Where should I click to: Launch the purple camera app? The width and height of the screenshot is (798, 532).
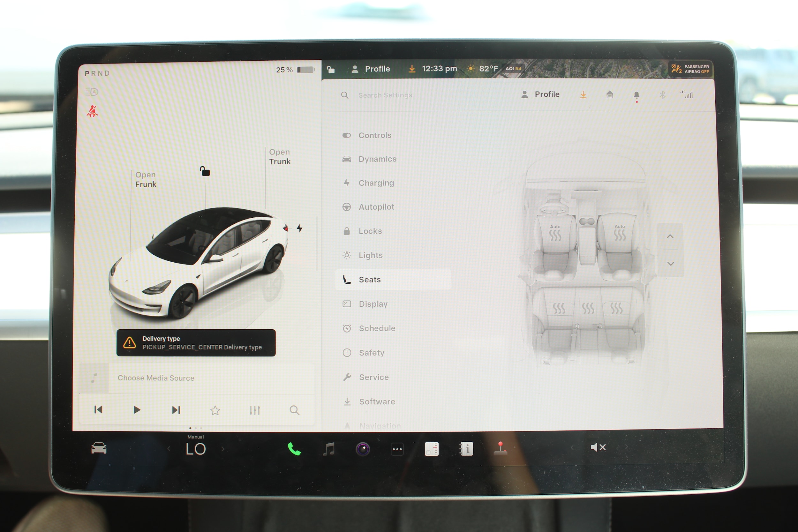pyautogui.click(x=363, y=449)
